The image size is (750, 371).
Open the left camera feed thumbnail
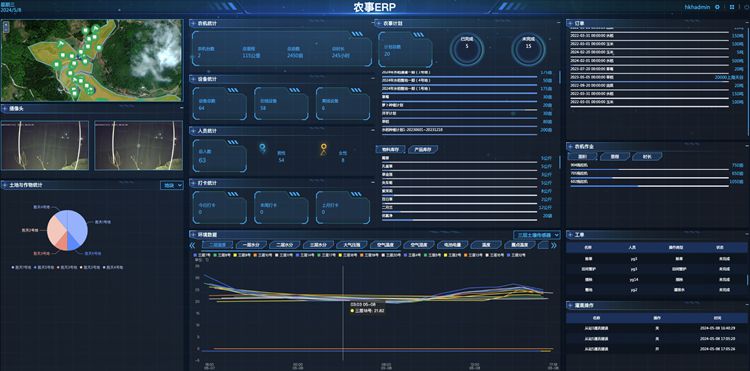click(x=45, y=145)
